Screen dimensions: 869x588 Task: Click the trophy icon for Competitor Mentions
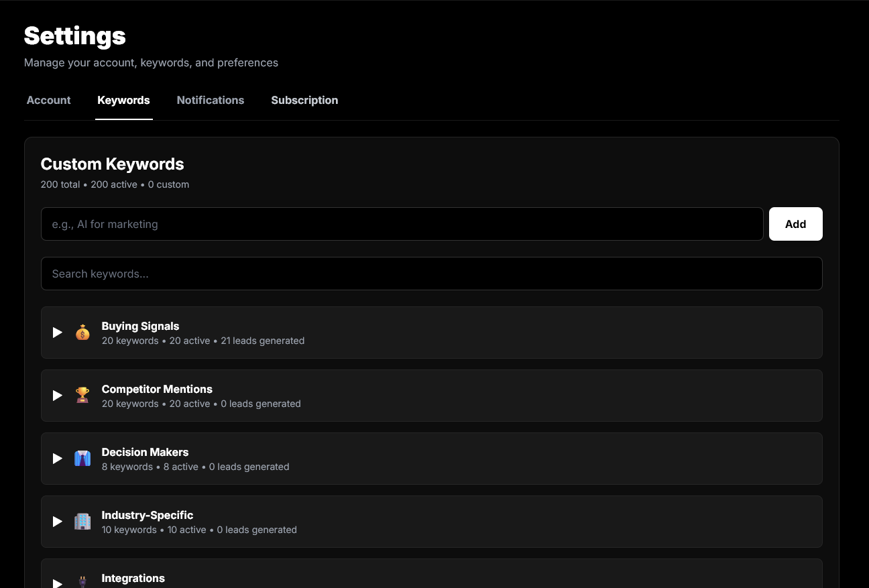click(82, 396)
